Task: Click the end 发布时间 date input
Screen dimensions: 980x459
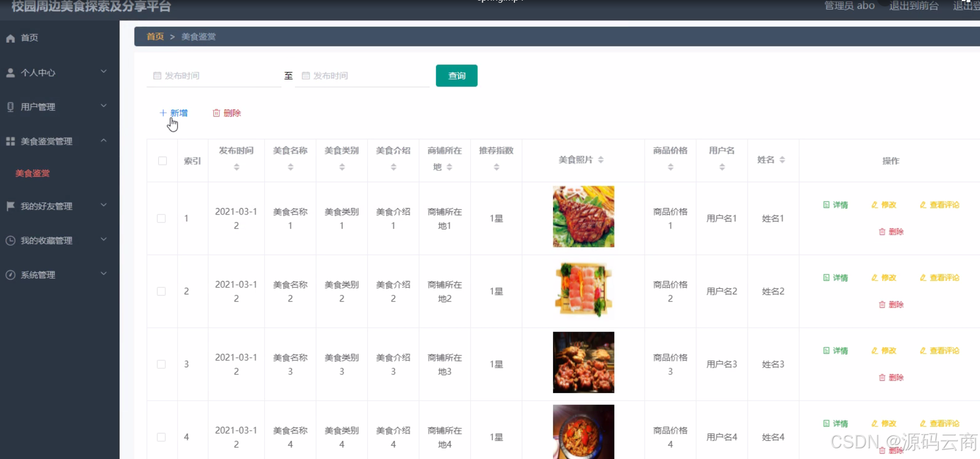Action: coord(363,76)
